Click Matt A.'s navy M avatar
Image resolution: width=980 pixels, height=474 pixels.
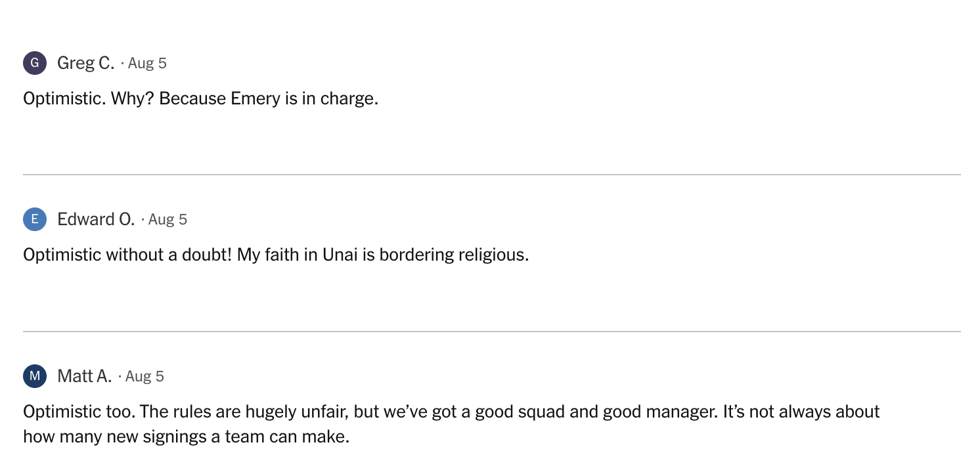click(35, 376)
